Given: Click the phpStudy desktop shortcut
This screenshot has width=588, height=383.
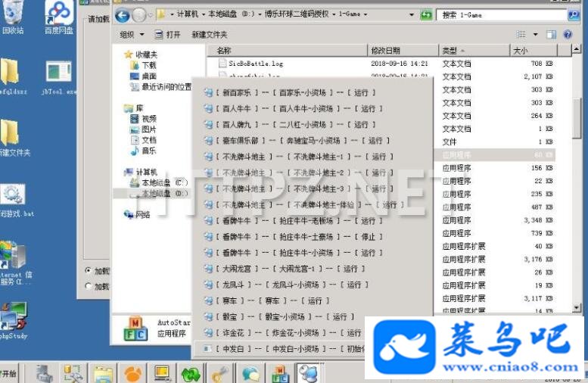Looking at the screenshot, I should [14, 321].
